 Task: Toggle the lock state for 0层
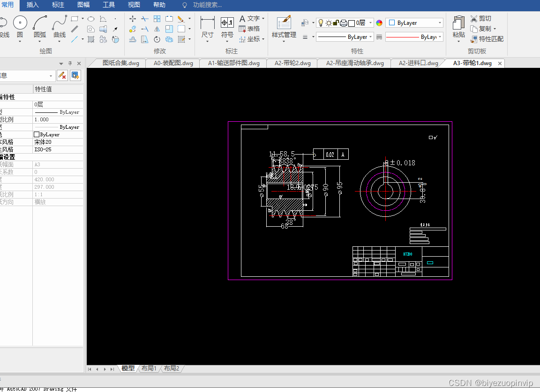[336, 23]
